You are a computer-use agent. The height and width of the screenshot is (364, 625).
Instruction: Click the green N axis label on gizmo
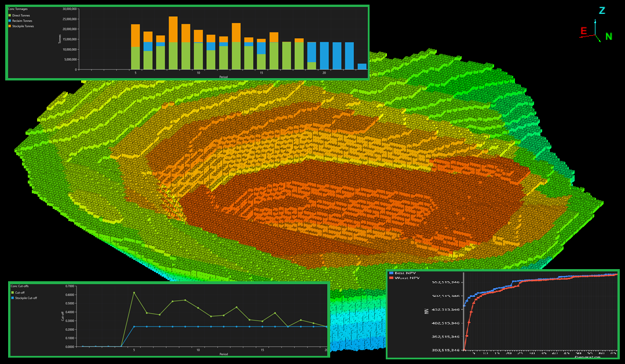[609, 36]
